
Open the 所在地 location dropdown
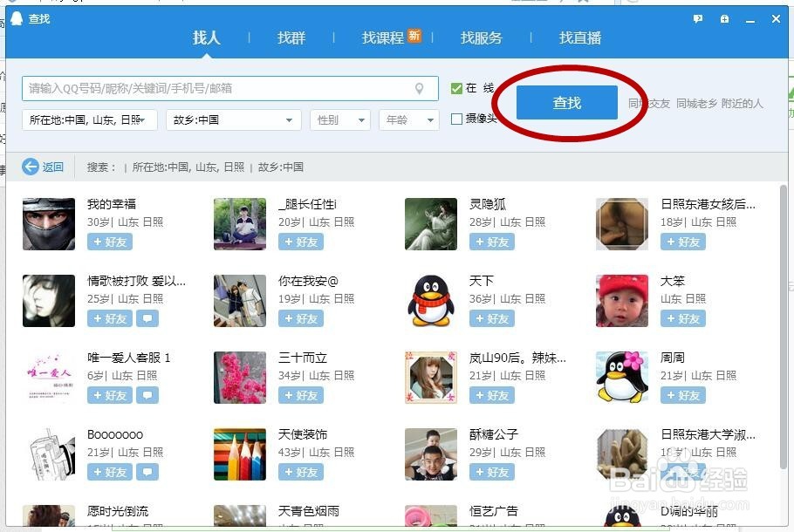tap(89, 119)
